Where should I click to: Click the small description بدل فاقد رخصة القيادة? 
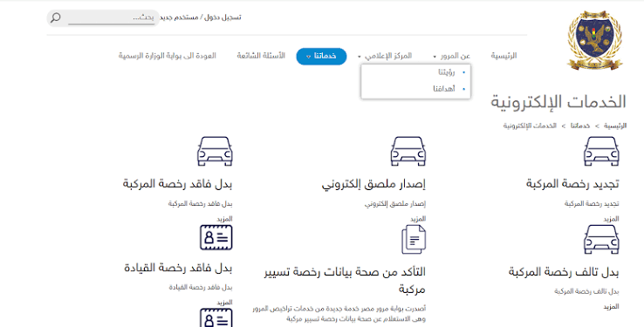pyautogui.click(x=201, y=288)
